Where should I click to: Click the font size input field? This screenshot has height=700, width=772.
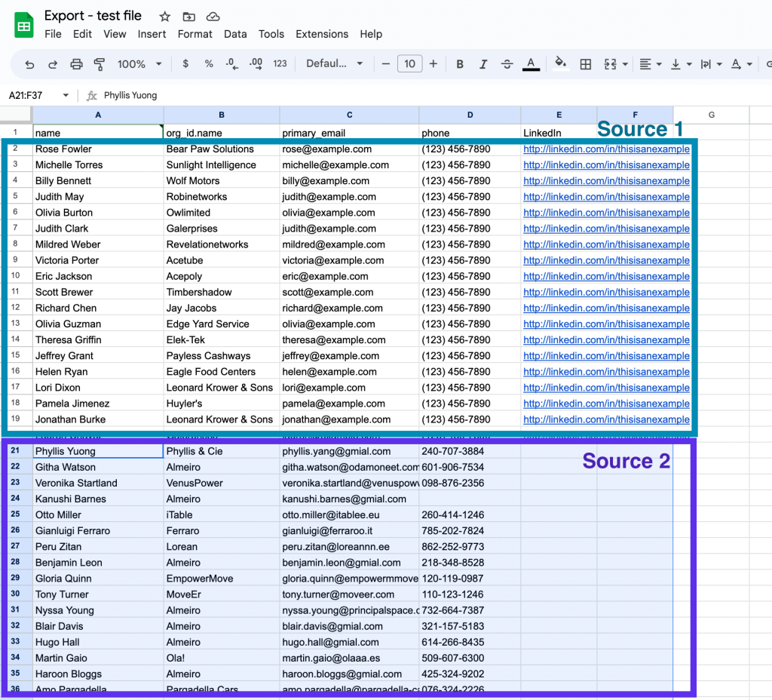click(x=409, y=64)
